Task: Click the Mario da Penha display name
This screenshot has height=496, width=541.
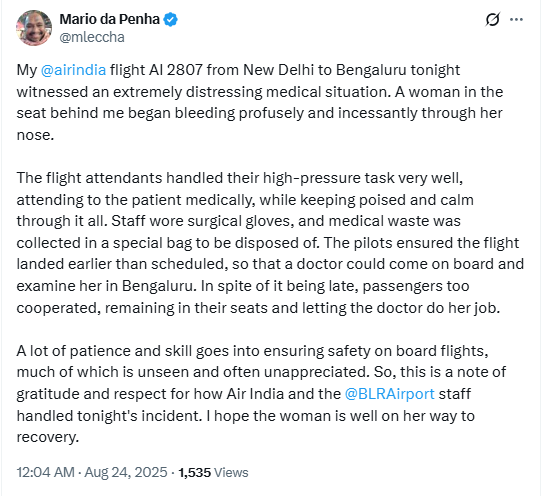Action: pos(109,19)
